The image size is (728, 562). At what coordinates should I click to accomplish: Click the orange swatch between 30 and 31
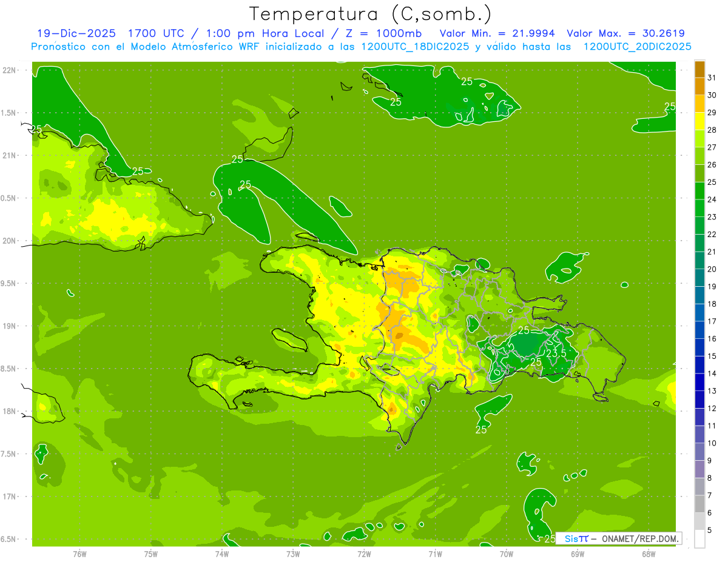point(699,86)
